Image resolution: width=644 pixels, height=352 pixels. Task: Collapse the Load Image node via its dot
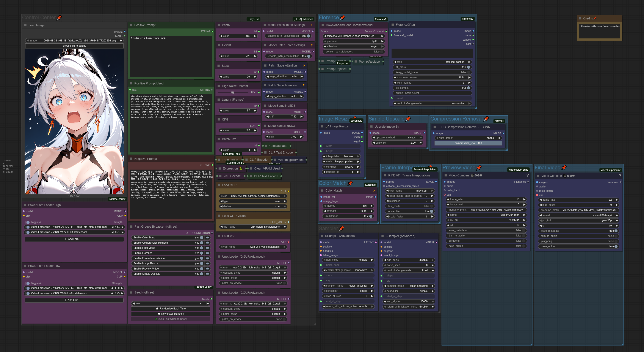tap(25, 25)
